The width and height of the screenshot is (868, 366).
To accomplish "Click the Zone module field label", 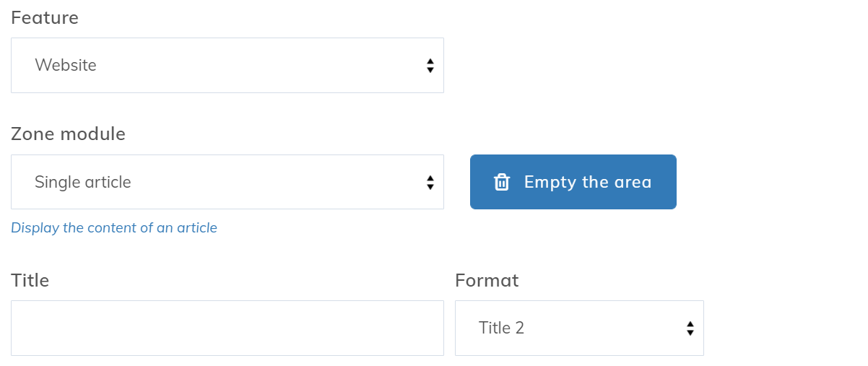I will [x=68, y=134].
